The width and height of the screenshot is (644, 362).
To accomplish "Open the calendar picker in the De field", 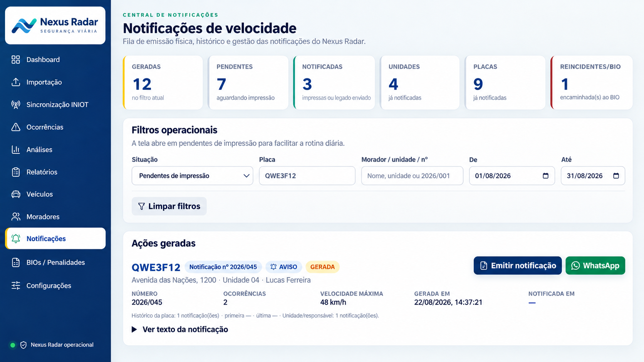I will (x=545, y=176).
